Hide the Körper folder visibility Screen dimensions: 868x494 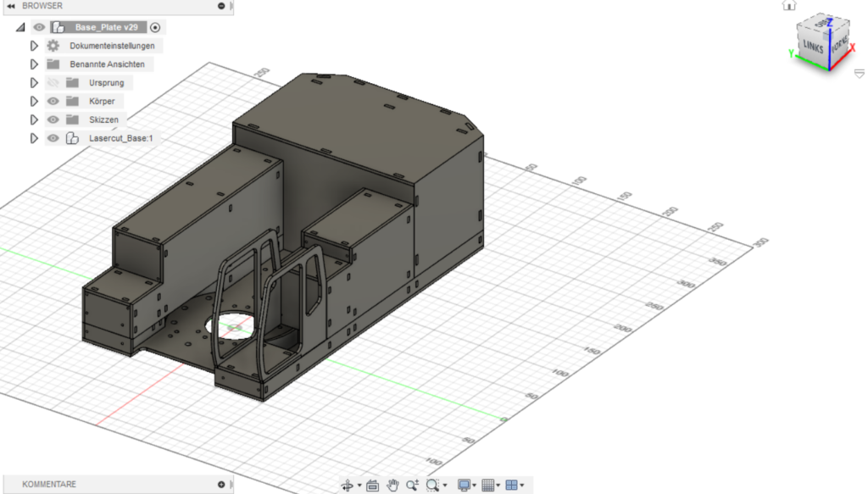pyautogui.click(x=53, y=102)
